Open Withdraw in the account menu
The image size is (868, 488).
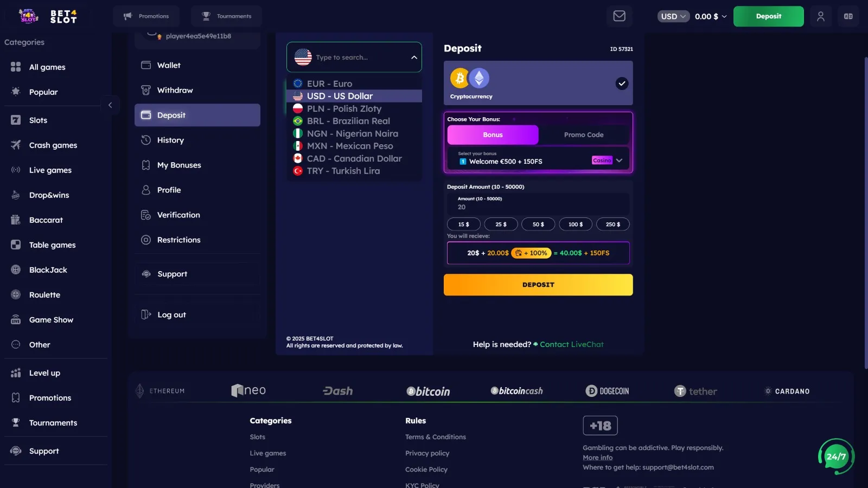tap(175, 90)
